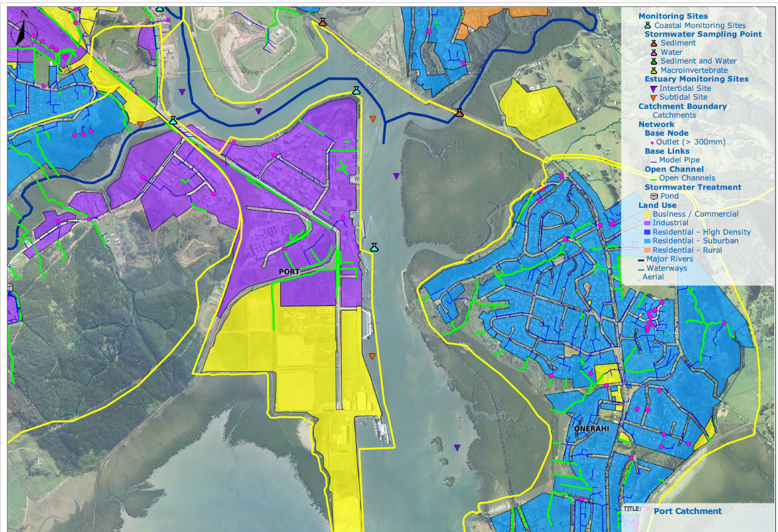Select the magenta Water flask legend icon
This screenshot has height=532, width=778.
tap(654, 52)
